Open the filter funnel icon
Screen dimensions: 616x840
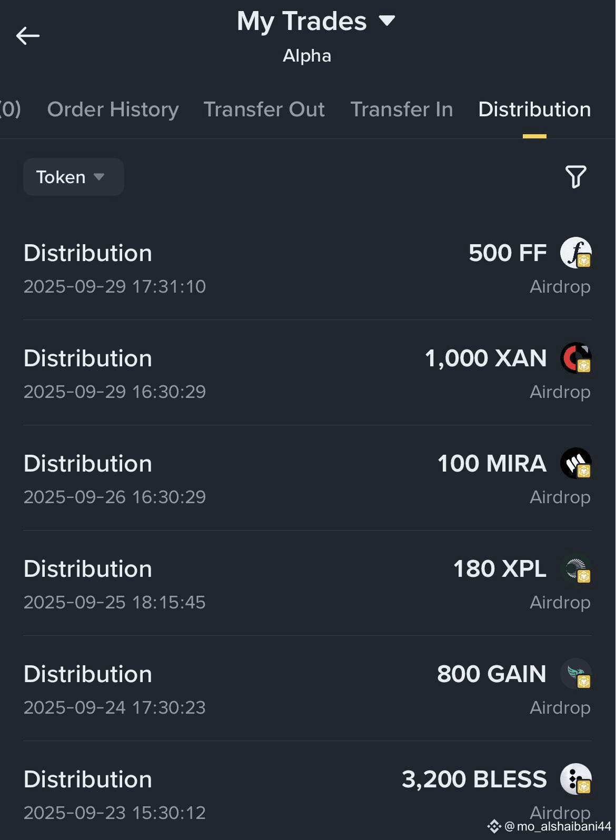click(x=575, y=177)
